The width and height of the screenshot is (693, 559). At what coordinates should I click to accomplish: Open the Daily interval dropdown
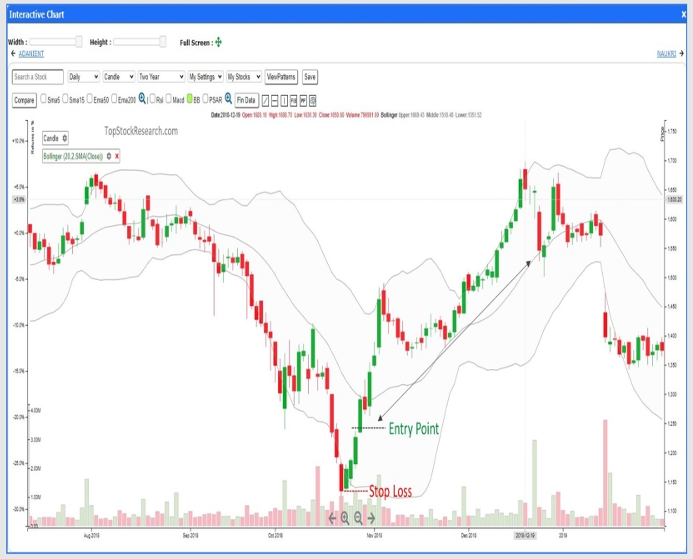pyautogui.click(x=83, y=77)
